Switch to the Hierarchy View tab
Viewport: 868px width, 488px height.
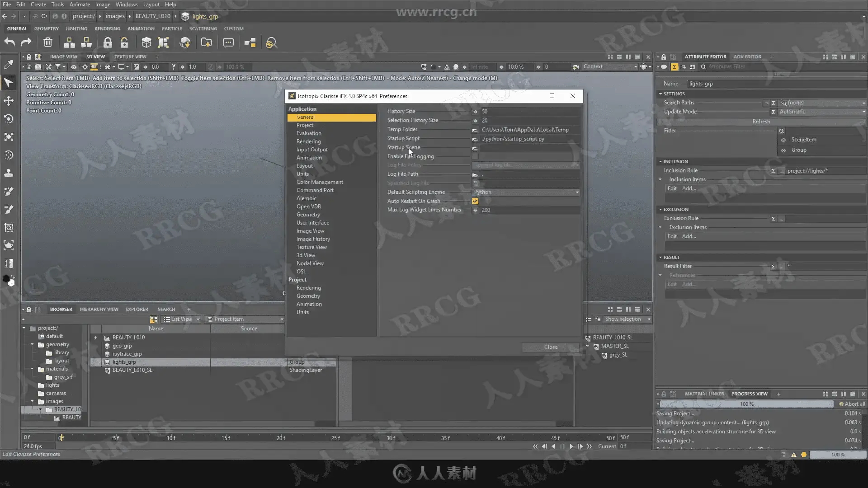pyautogui.click(x=99, y=309)
